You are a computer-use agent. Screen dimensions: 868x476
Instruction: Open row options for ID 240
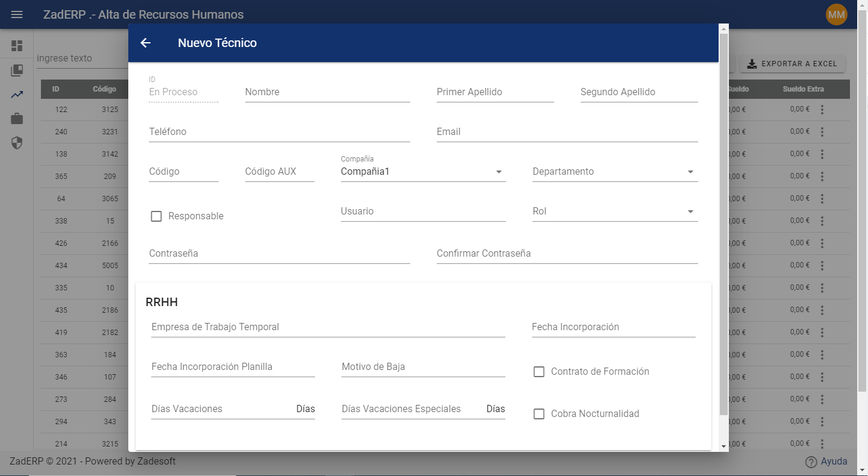click(x=822, y=132)
